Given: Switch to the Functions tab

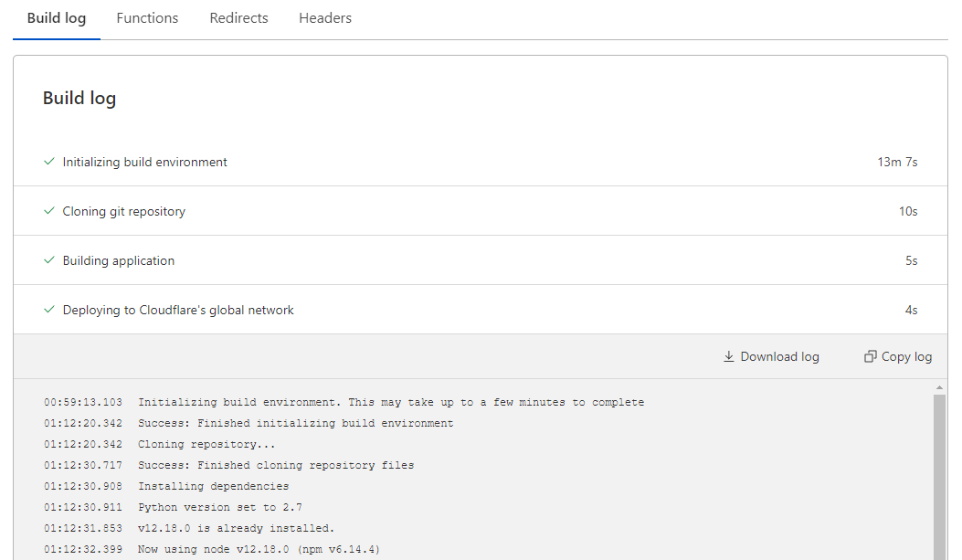Looking at the screenshot, I should click(147, 18).
